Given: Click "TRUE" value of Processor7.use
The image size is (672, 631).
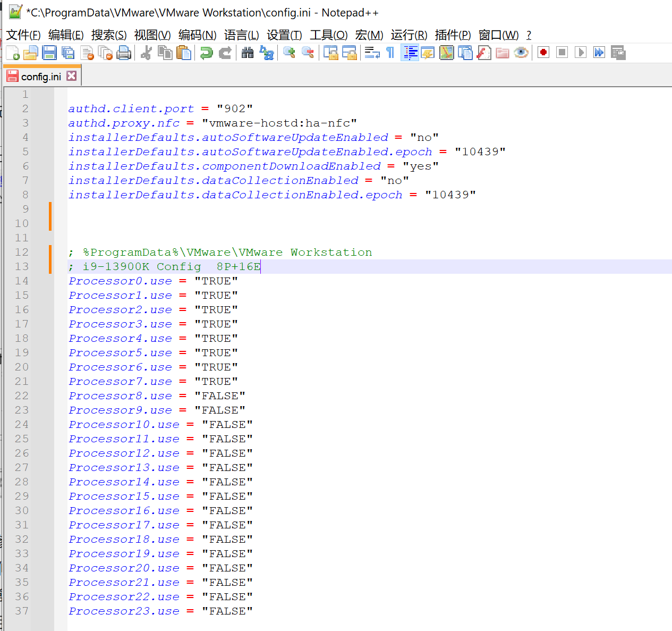Looking at the screenshot, I should [x=216, y=381].
